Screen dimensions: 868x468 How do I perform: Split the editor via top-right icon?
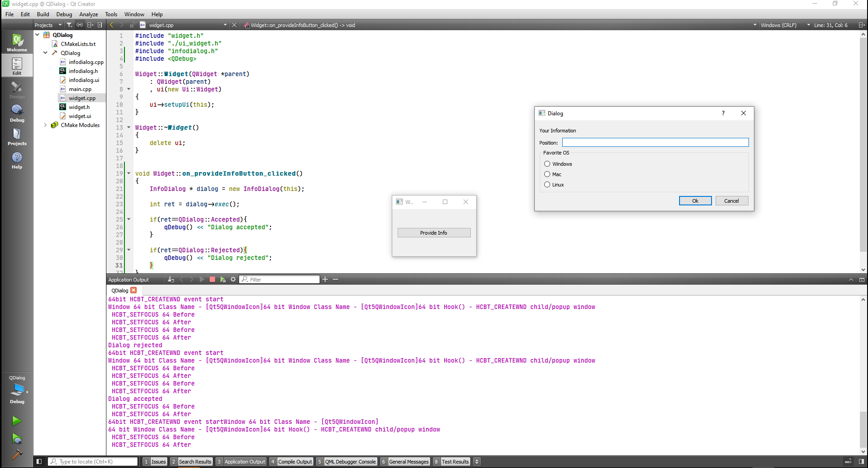(861, 25)
